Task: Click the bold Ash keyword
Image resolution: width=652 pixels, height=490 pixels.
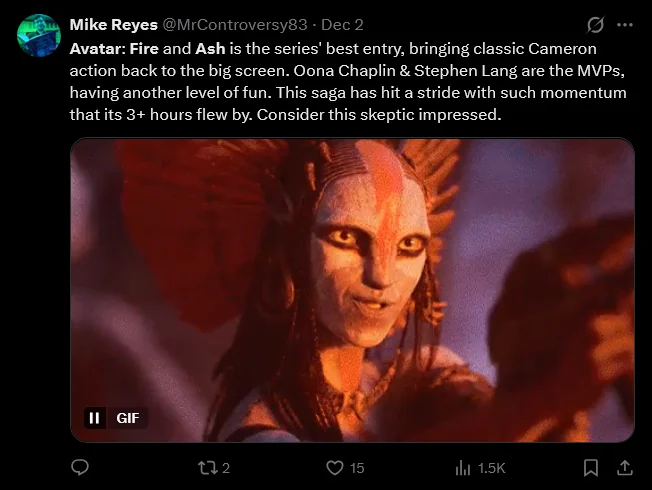Action: point(210,49)
